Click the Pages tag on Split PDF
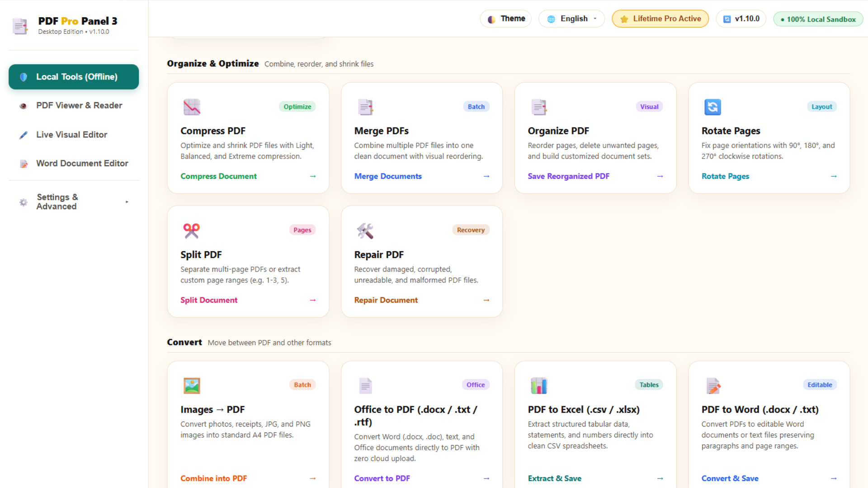The image size is (868, 488). 302,230
